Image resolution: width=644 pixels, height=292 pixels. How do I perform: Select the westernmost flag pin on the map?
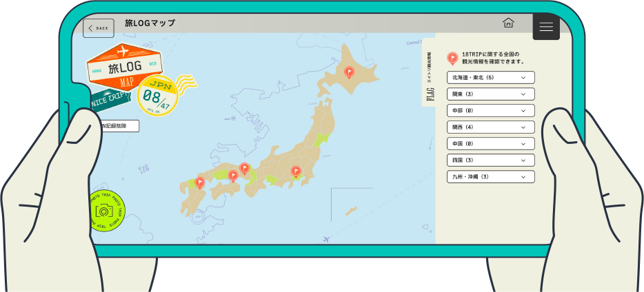(199, 182)
